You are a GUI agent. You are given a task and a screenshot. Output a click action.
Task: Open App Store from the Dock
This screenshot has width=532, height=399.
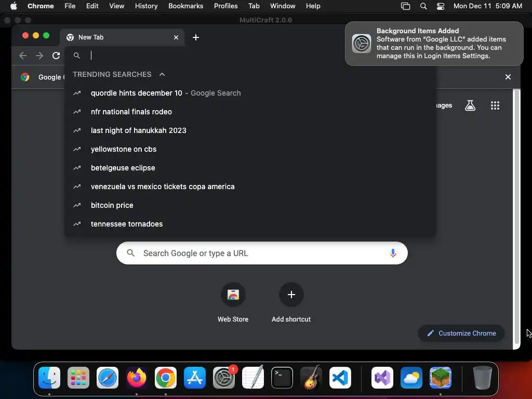click(x=195, y=378)
